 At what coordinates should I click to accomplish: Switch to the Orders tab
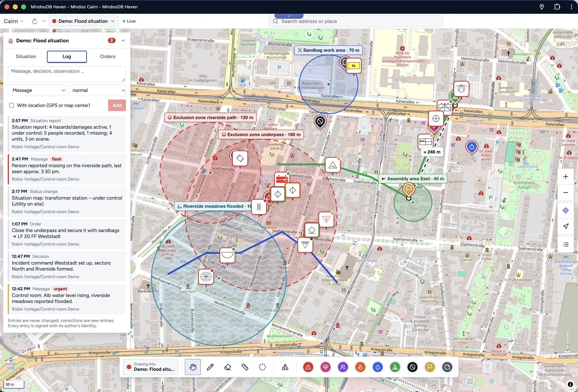click(x=107, y=56)
